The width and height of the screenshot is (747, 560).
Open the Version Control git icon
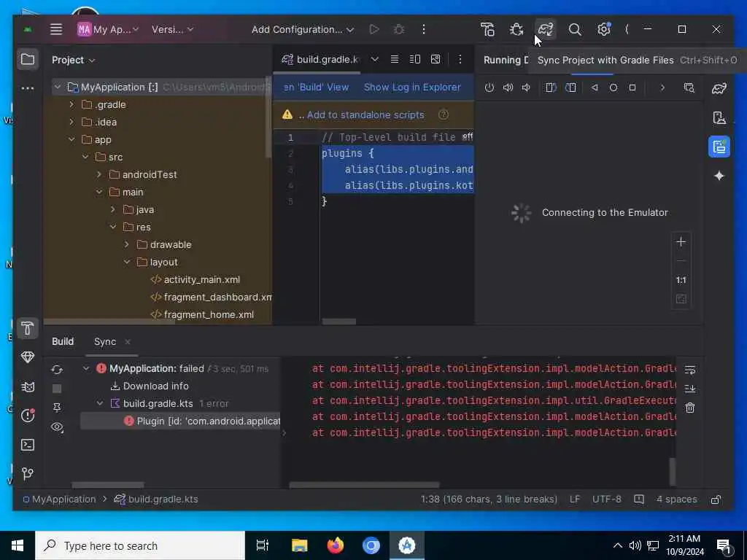click(x=28, y=473)
